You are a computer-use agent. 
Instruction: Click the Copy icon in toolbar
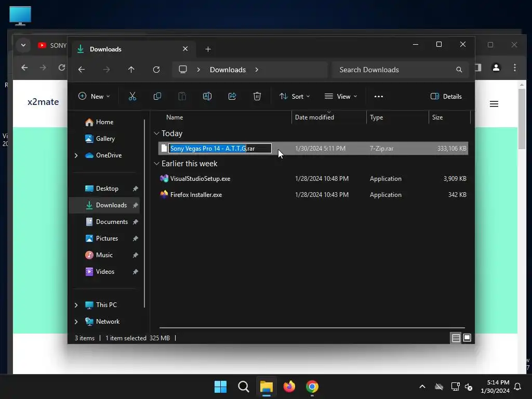click(x=157, y=96)
